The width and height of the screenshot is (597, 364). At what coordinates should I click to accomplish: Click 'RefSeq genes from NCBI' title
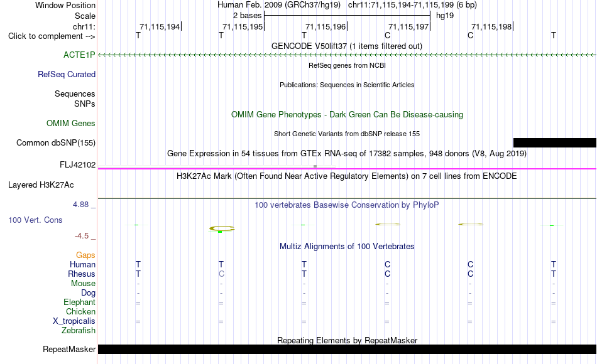pos(347,65)
